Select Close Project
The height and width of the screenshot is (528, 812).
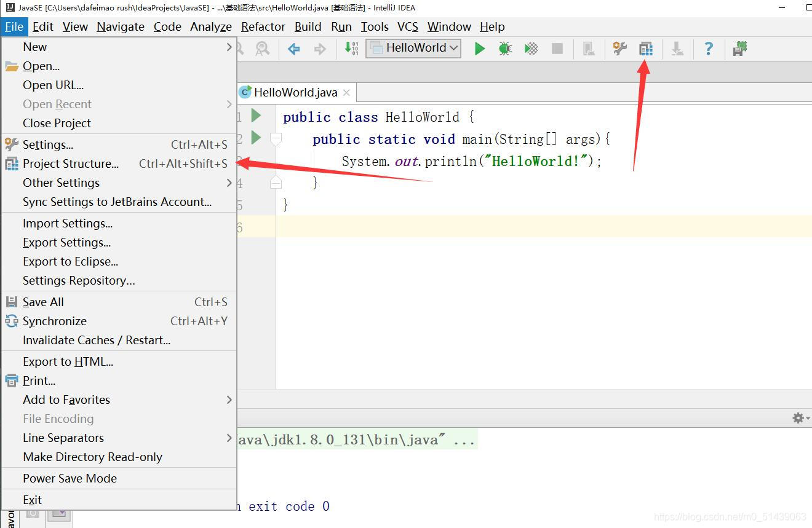(x=119, y=123)
